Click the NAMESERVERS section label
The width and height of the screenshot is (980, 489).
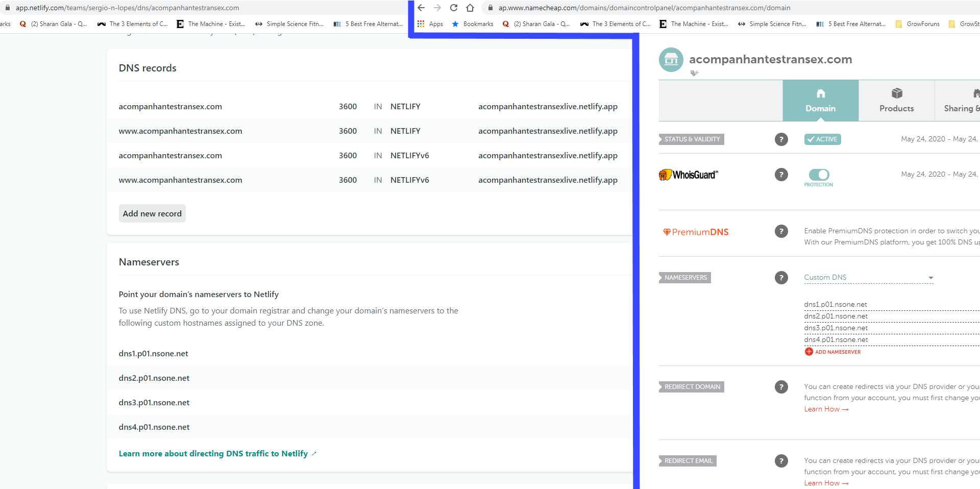coord(685,278)
